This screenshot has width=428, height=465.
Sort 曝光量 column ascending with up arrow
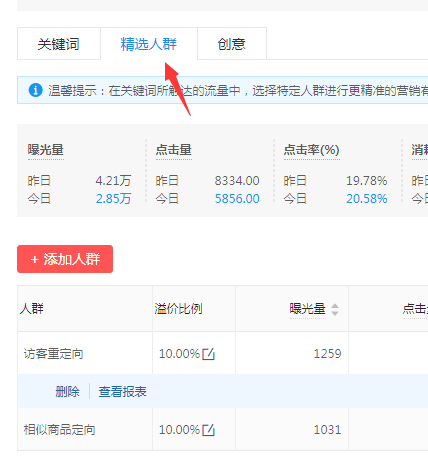[x=335, y=306]
